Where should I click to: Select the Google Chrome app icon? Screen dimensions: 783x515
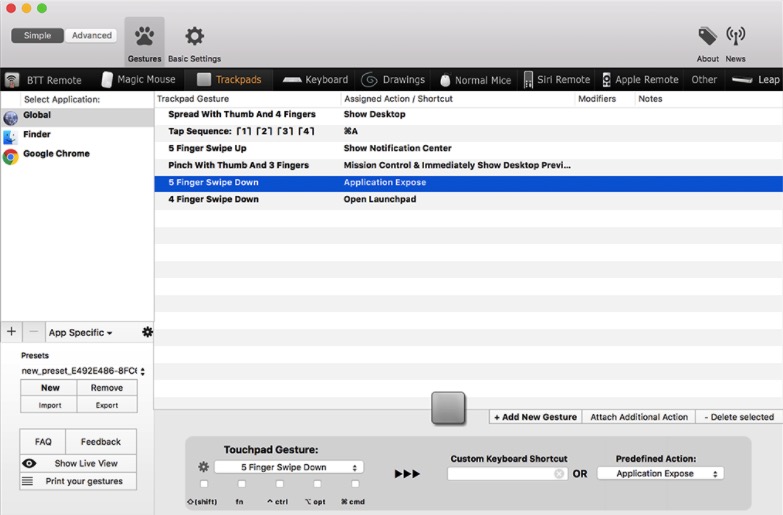click(10, 157)
